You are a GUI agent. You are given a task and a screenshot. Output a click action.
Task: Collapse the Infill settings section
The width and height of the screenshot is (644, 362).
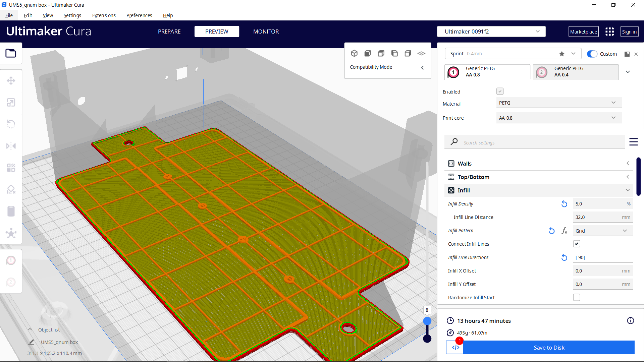click(x=628, y=190)
